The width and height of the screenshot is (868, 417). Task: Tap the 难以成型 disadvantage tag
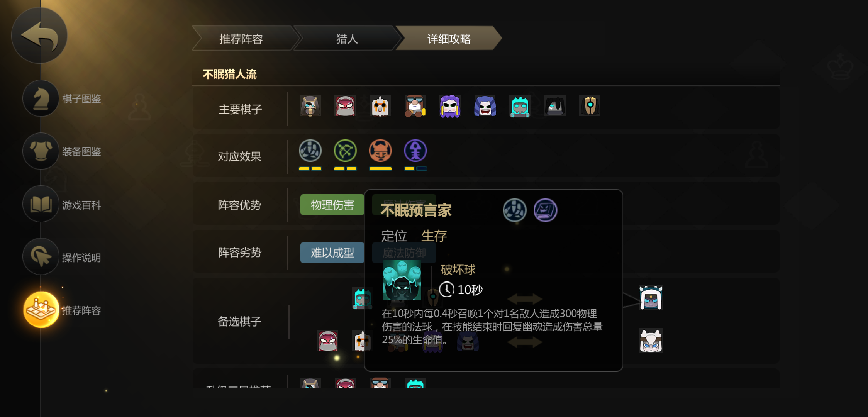(x=332, y=253)
